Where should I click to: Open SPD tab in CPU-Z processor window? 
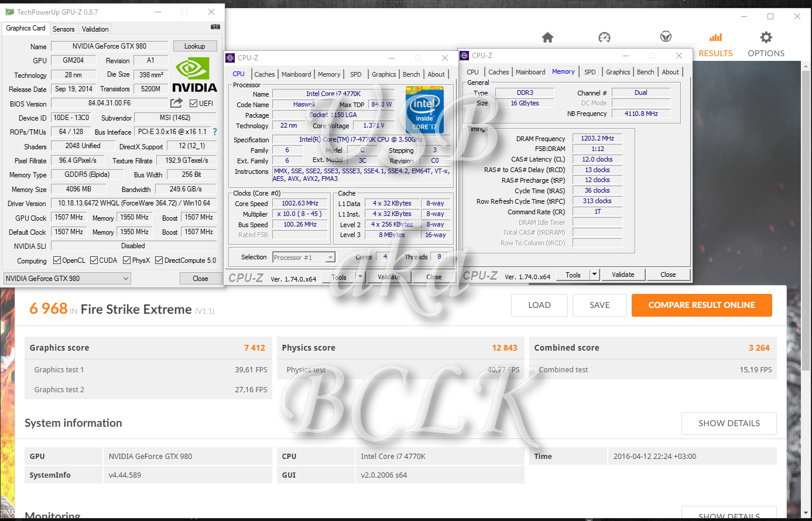[x=356, y=74]
